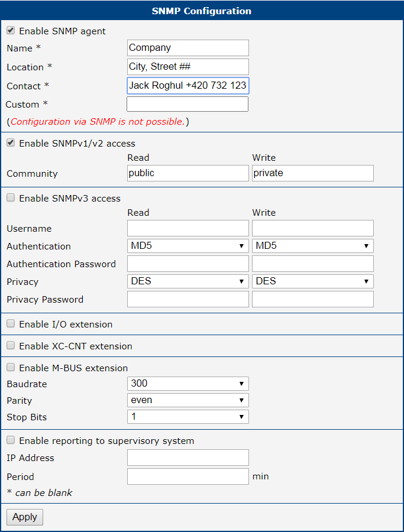This screenshot has height=532, width=404.
Task: Focus the Write Authentication Password field
Action: point(313,264)
